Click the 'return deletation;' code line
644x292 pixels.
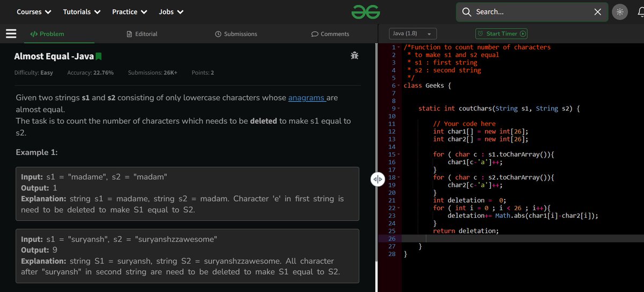pyautogui.click(x=466, y=231)
